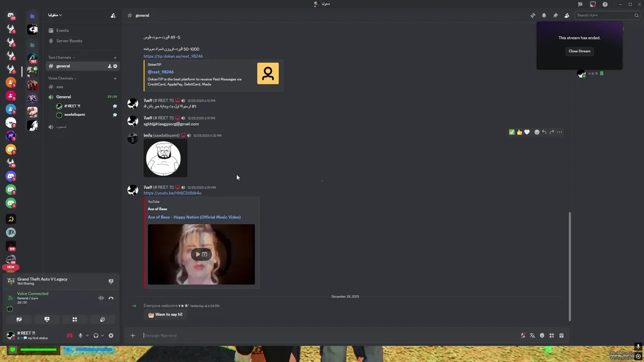This screenshot has width=644, height=362.
Task: Open Discord direct messages home icon
Action: [11, 16]
